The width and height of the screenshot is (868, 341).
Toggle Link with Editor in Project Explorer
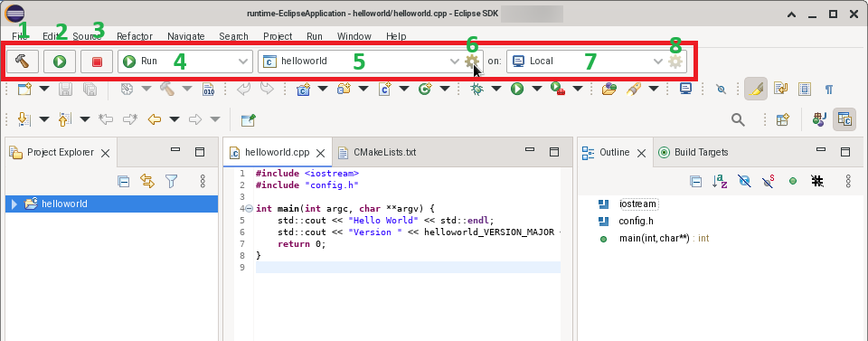(x=147, y=181)
